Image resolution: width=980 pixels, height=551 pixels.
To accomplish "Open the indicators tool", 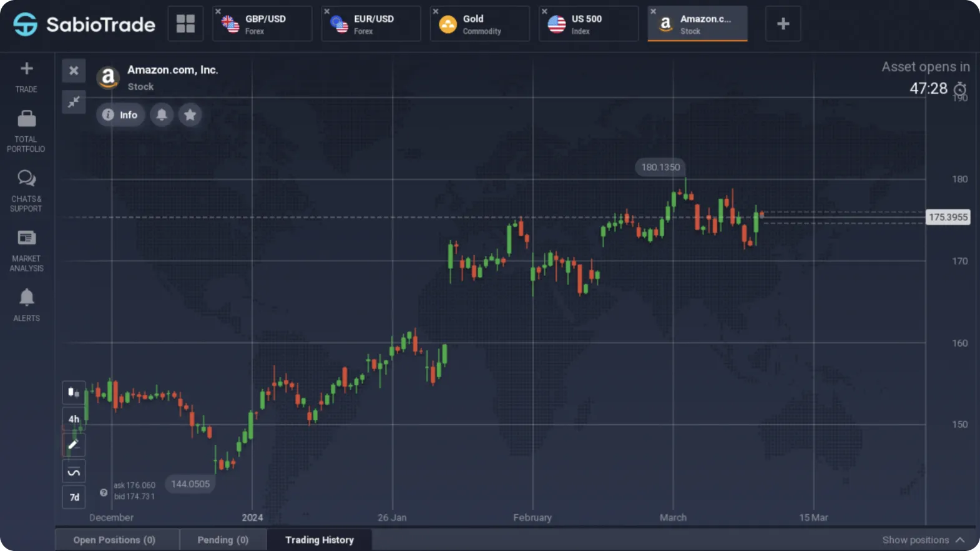I will (x=74, y=472).
